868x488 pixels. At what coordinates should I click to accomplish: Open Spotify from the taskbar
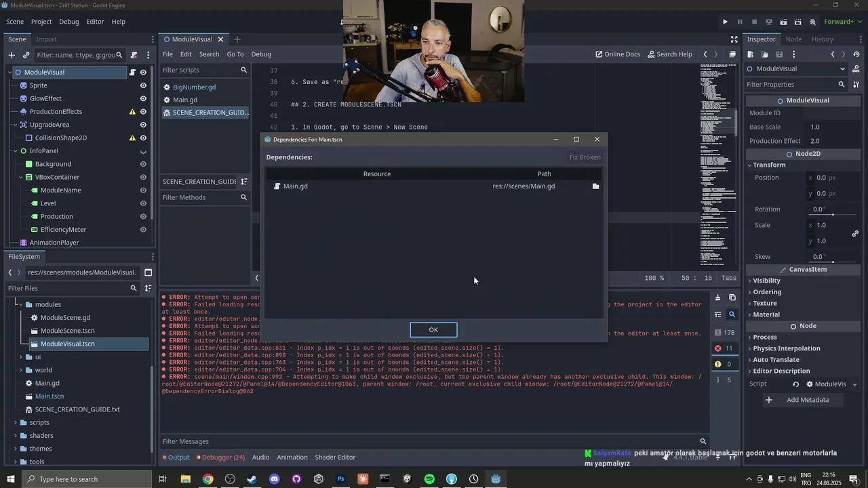[x=429, y=479]
